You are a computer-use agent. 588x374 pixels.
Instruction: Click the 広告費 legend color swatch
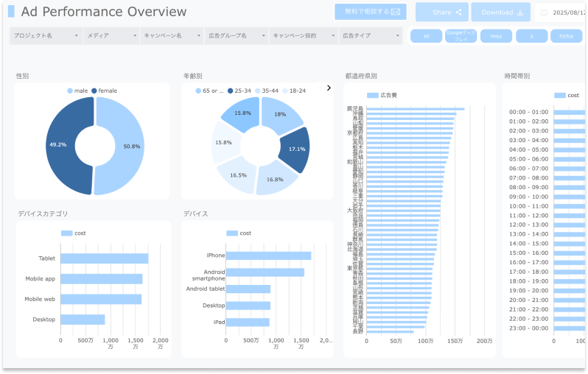pos(372,95)
